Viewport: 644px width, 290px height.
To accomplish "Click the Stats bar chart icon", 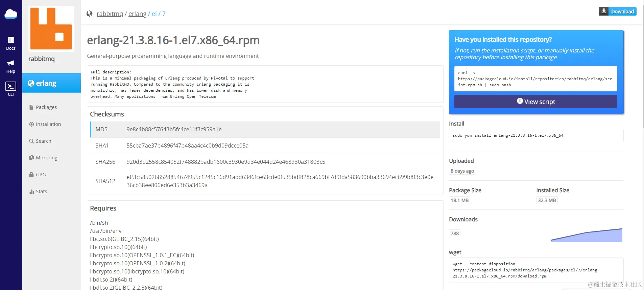I will pyautogui.click(x=31, y=192).
